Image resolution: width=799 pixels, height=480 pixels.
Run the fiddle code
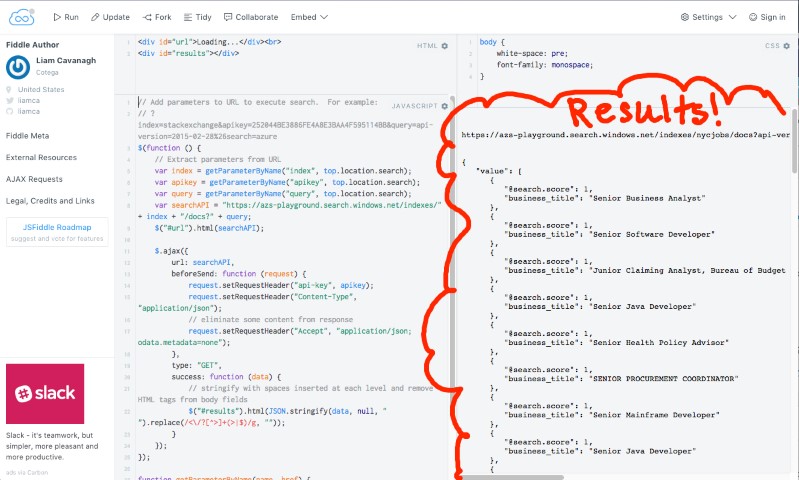click(66, 17)
